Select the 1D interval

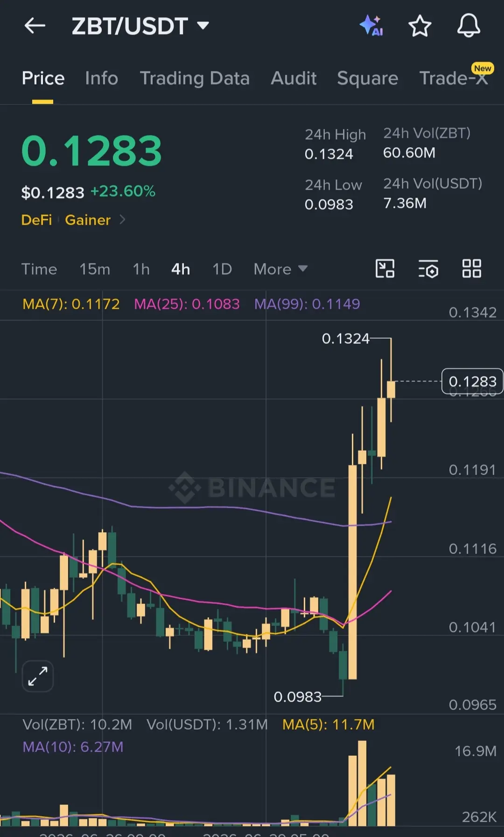point(222,269)
